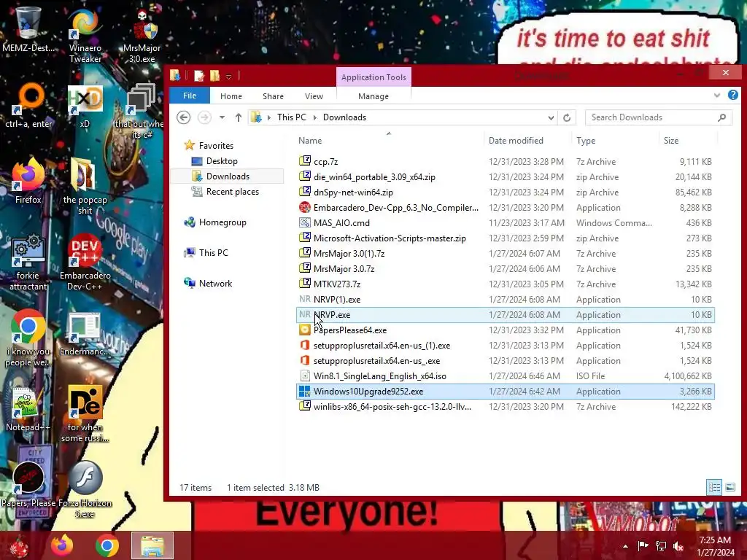Image resolution: width=747 pixels, height=560 pixels.
Task: Expand the breadcrumb arrow after This PC
Action: click(x=315, y=117)
